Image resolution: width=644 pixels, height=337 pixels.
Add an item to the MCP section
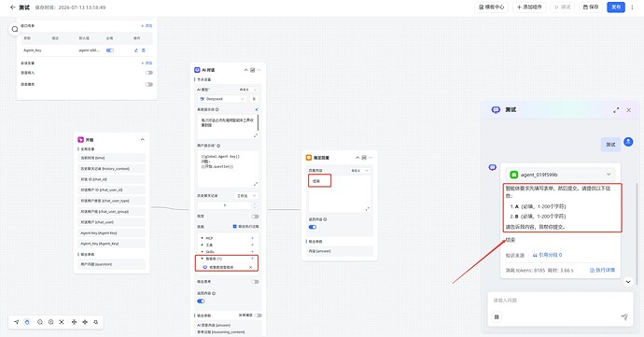pyautogui.click(x=252, y=238)
